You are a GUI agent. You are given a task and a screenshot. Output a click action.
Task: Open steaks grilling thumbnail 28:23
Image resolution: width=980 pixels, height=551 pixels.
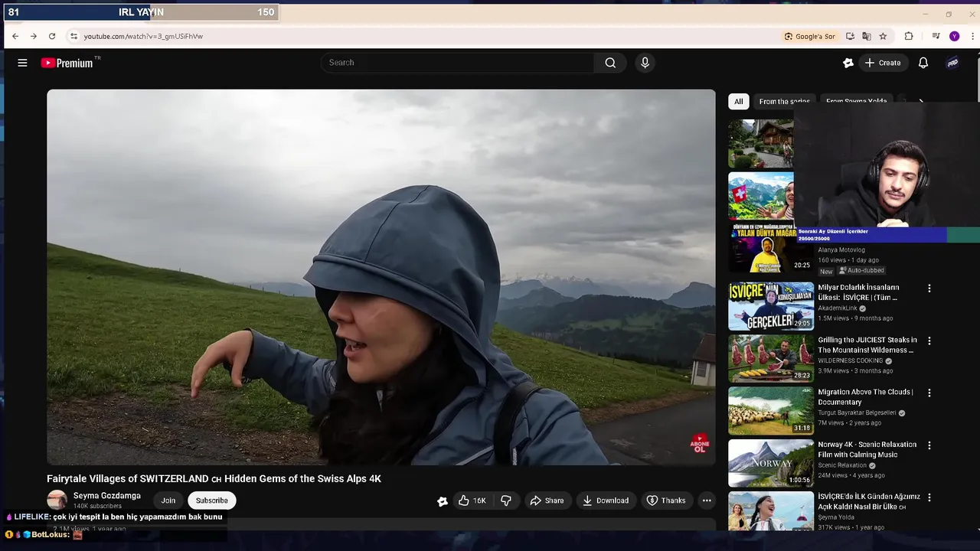770,358
